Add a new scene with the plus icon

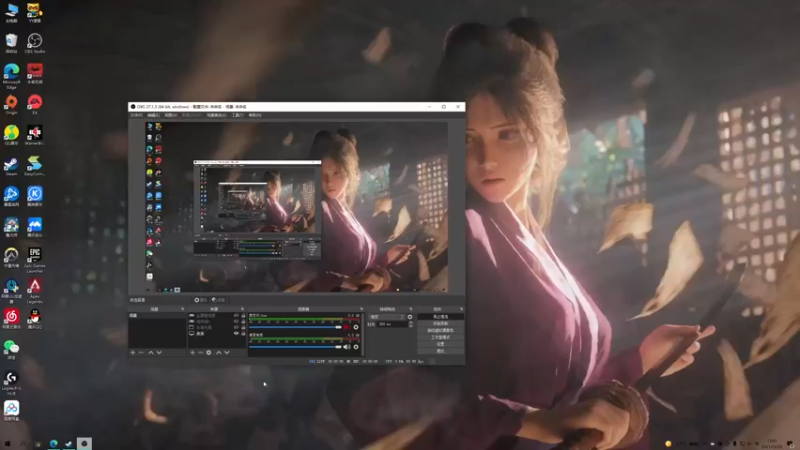coord(133,353)
